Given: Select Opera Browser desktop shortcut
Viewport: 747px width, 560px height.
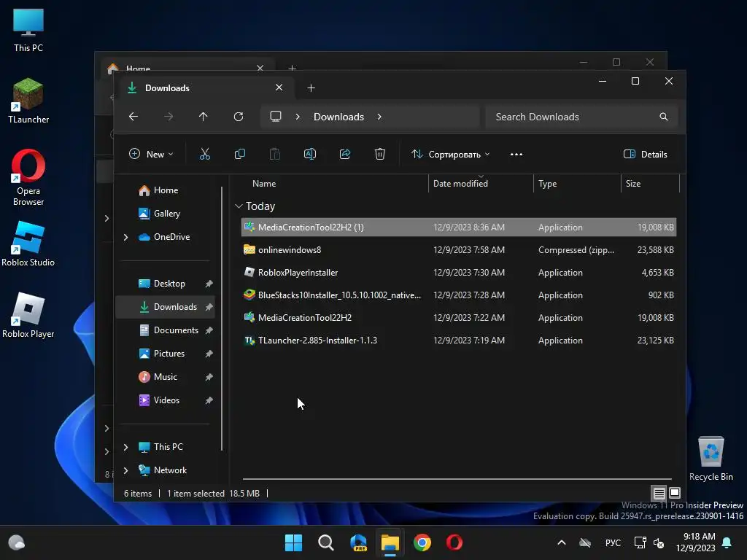Looking at the screenshot, I should [x=28, y=178].
